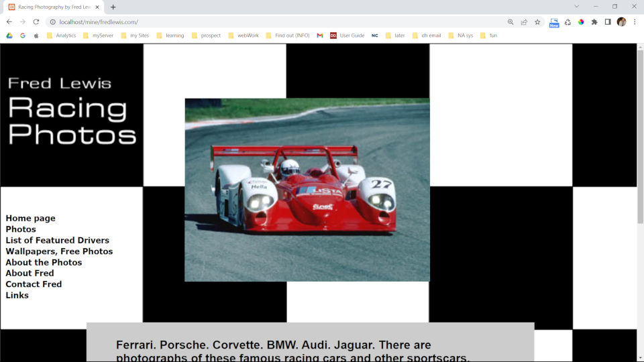This screenshot has width=644, height=362.
Task: Bookmark this page with the star icon
Action: (x=537, y=22)
